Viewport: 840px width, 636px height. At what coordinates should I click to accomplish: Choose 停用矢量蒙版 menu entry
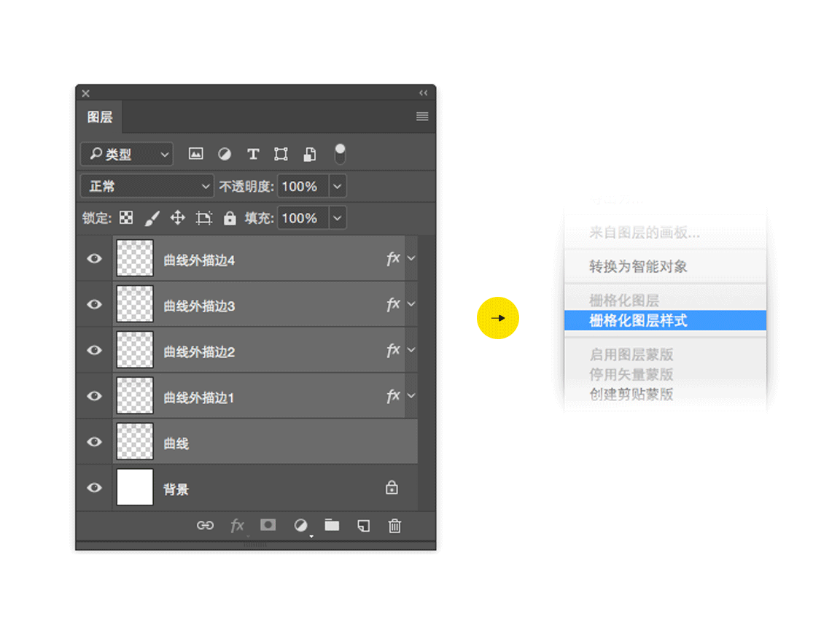pyautogui.click(x=665, y=374)
